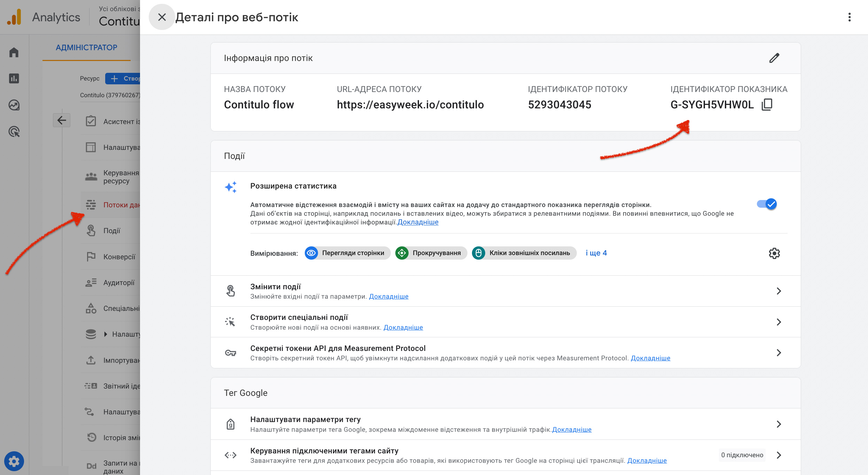
Task: Open Advertising icon in sidebar
Action: (14, 131)
